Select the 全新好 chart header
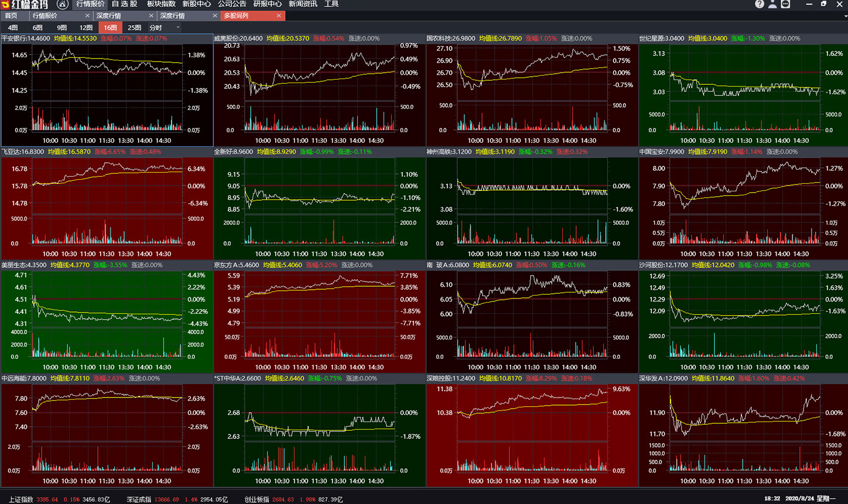 (x=319, y=152)
